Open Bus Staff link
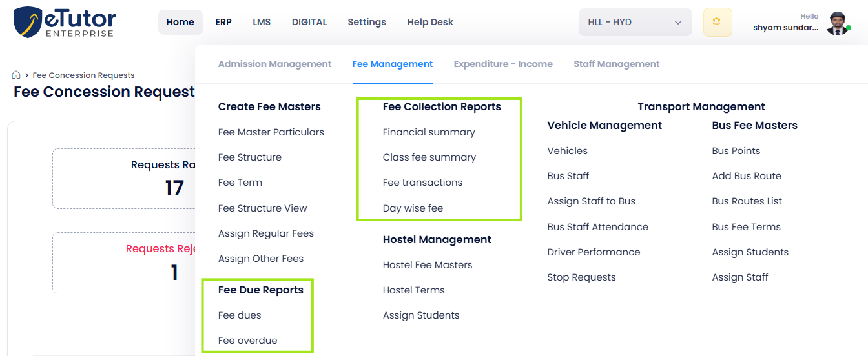This screenshot has width=868, height=356. point(568,176)
